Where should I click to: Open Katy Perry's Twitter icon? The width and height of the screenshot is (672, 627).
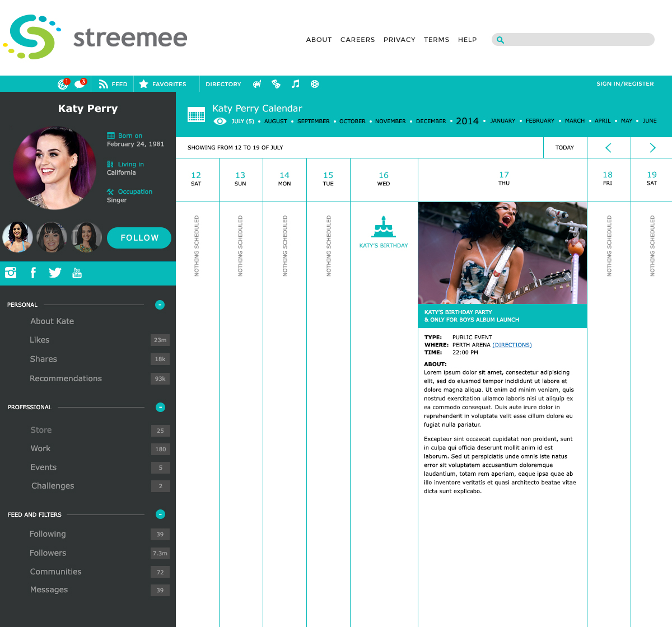tap(55, 273)
